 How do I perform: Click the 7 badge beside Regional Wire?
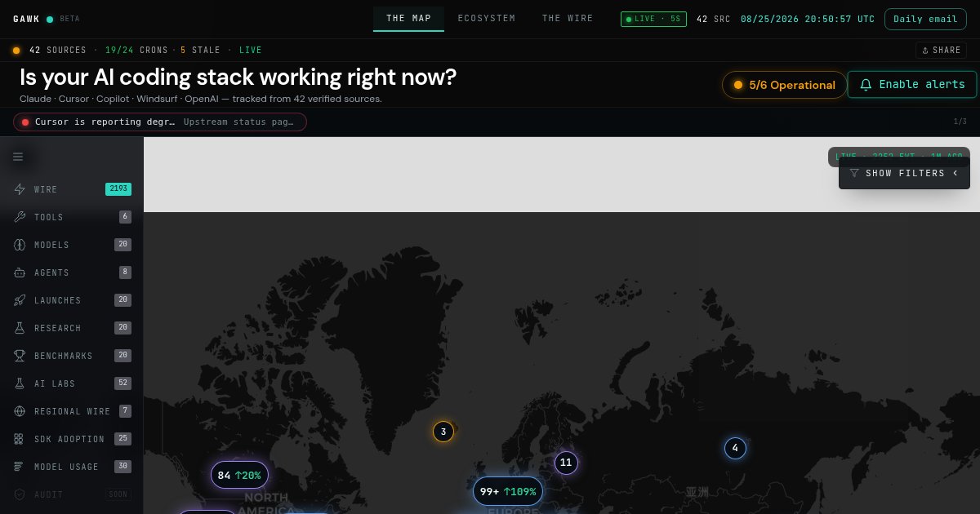(125, 411)
